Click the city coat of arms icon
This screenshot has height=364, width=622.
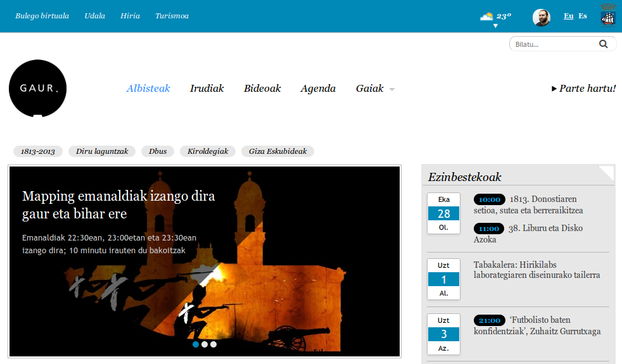point(607,16)
